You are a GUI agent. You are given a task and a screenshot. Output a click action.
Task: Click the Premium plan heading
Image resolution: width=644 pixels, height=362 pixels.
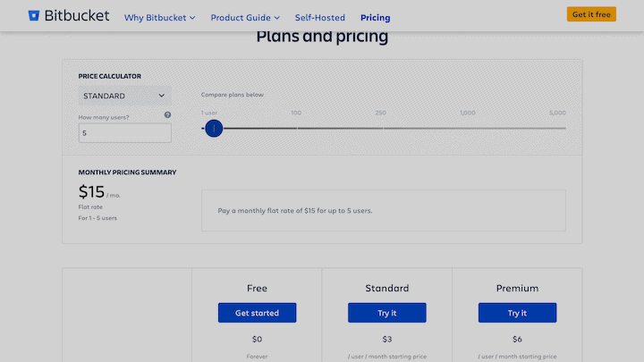tap(517, 288)
